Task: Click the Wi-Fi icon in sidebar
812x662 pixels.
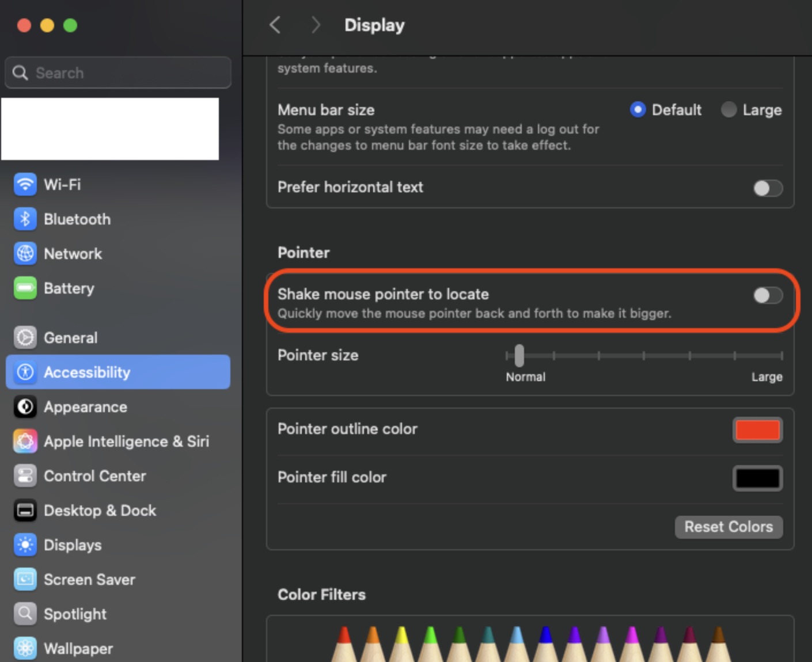Action: click(x=25, y=185)
